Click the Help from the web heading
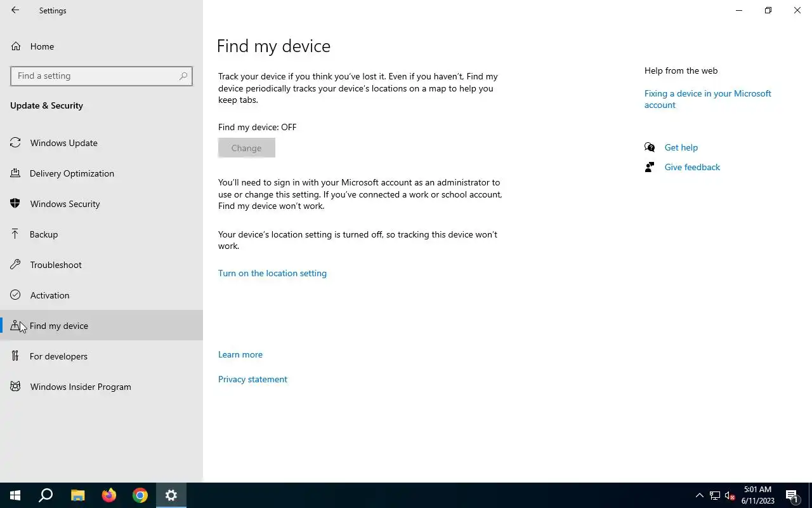This screenshot has width=812, height=508. click(x=681, y=70)
